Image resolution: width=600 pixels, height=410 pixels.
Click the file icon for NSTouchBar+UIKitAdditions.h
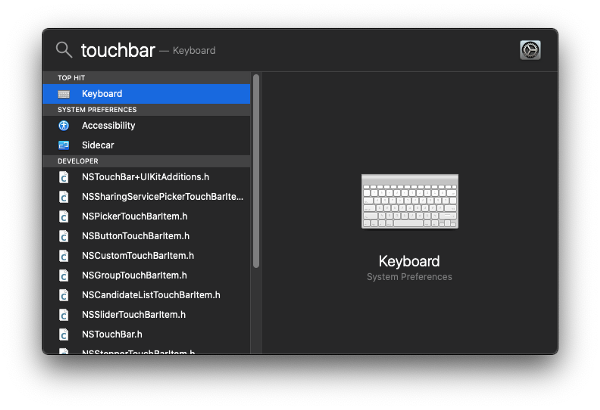pos(64,177)
